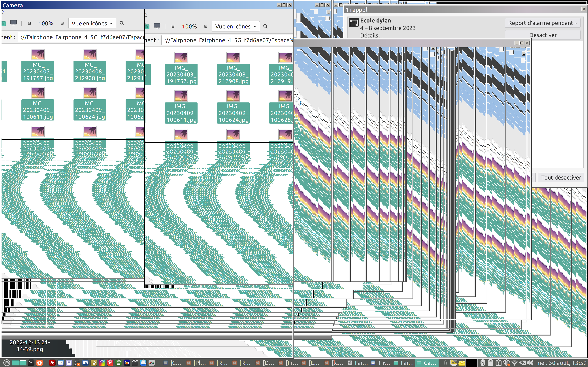Click 'Détails…' link under Ecole dylan reminder
Viewport: 588px width, 367px height.
[372, 35]
